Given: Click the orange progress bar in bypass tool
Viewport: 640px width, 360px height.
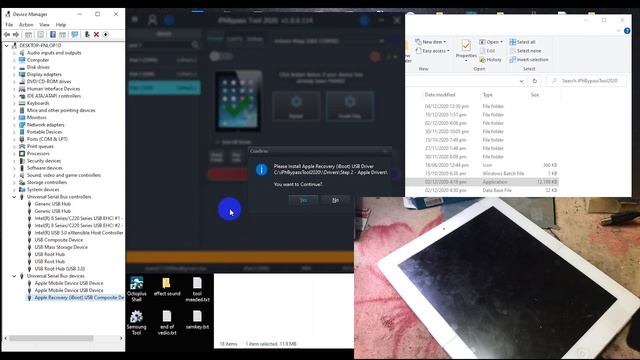Looking at the screenshot, I should (x=240, y=257).
